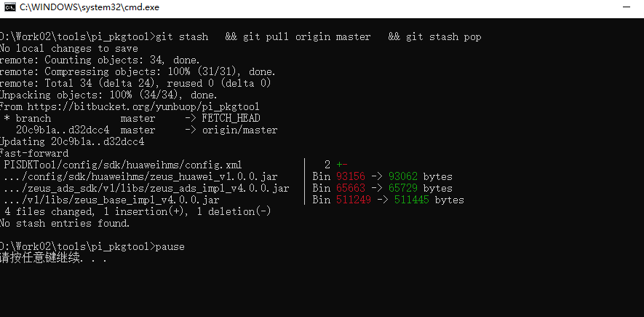Click the git stash command text

[183, 36]
